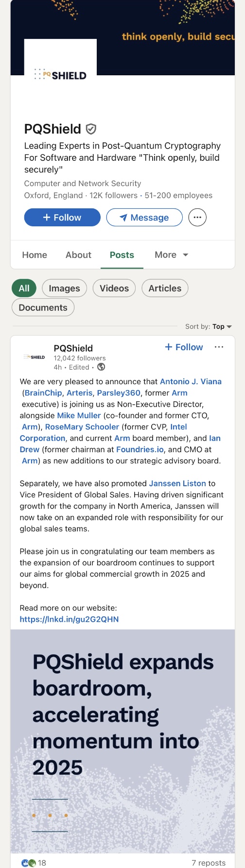Screen dimensions: 245x868
Task: Click the paper plane Message button
Action: pyautogui.click(x=144, y=218)
